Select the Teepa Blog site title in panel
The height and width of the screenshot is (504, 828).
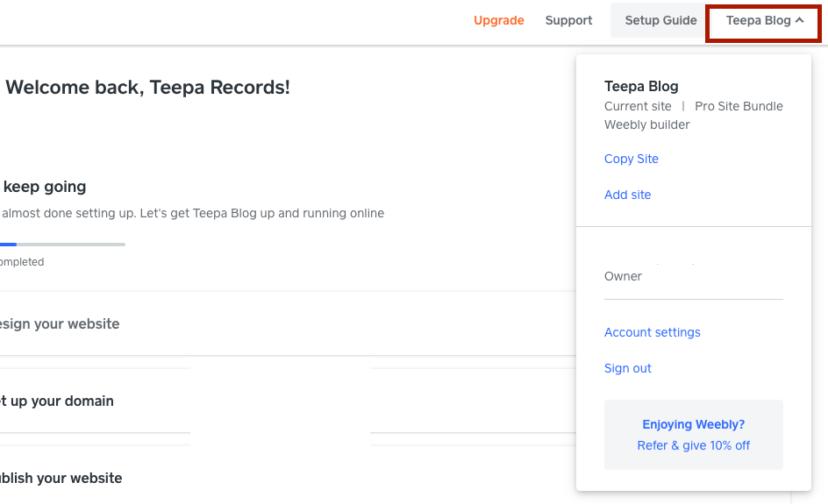point(641,86)
